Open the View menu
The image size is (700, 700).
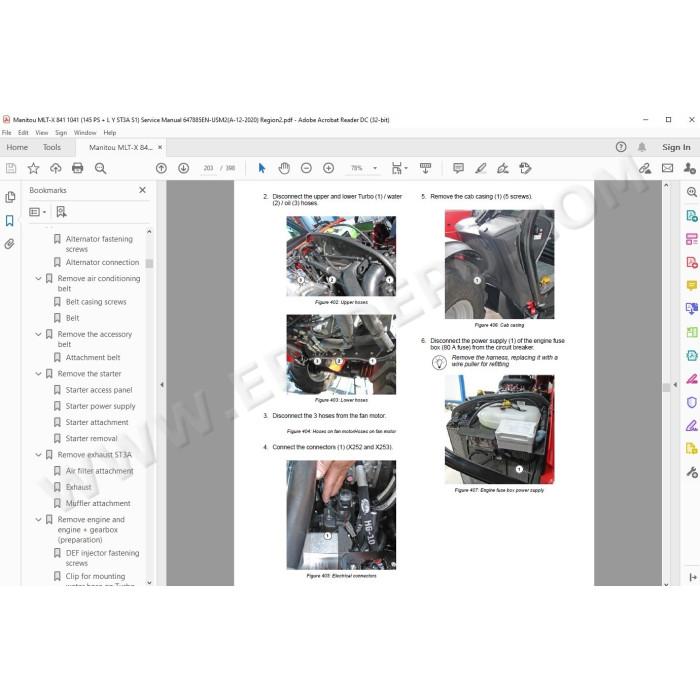coord(42,133)
